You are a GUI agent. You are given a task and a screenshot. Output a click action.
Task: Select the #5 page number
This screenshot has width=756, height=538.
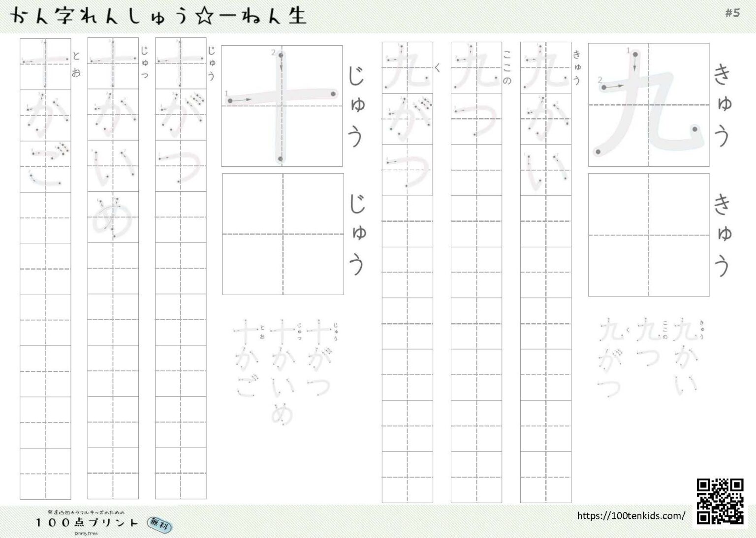click(732, 13)
